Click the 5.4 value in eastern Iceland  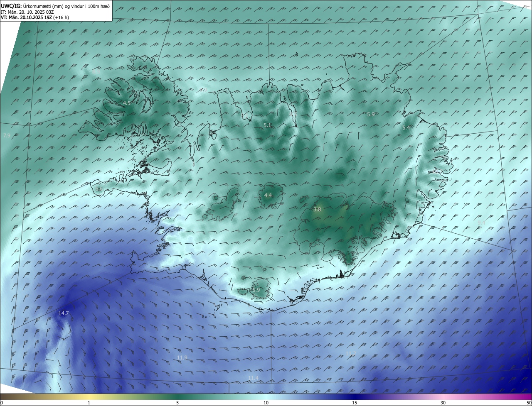coord(406,128)
